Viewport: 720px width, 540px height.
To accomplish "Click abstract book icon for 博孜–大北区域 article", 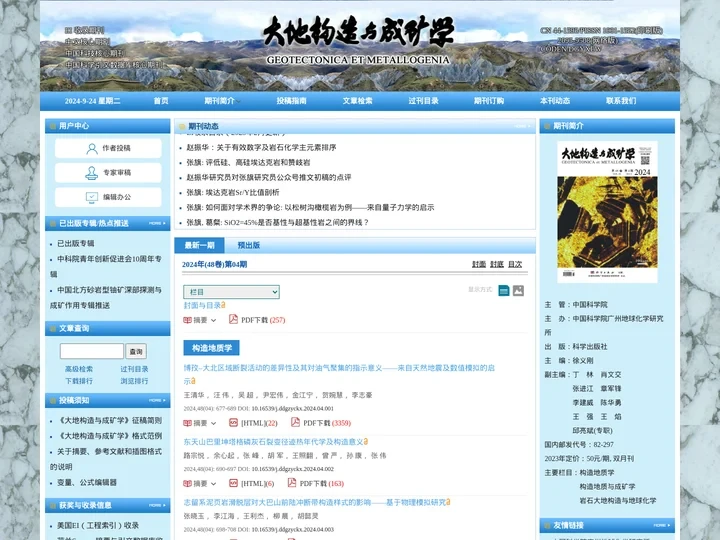I will click(187, 423).
